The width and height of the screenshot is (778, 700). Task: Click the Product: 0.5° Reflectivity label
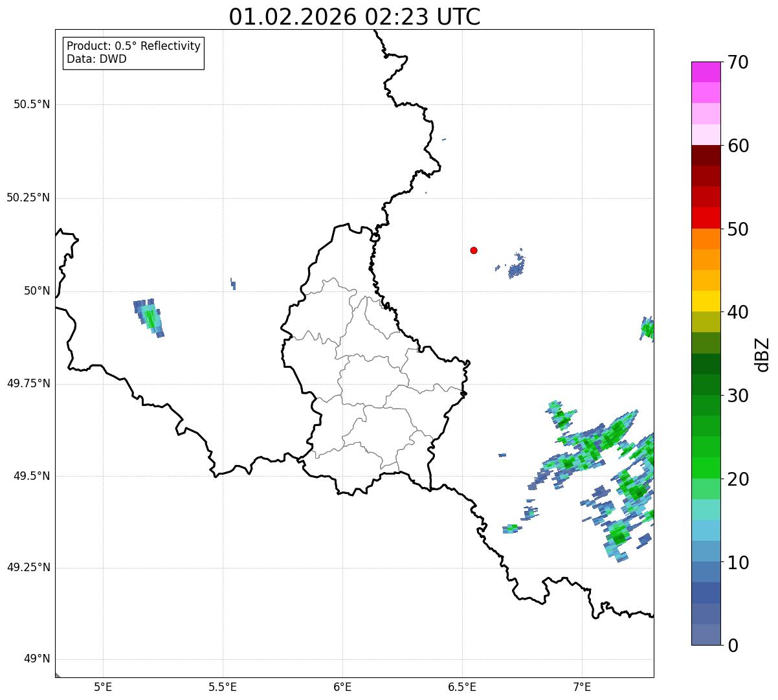(x=134, y=47)
